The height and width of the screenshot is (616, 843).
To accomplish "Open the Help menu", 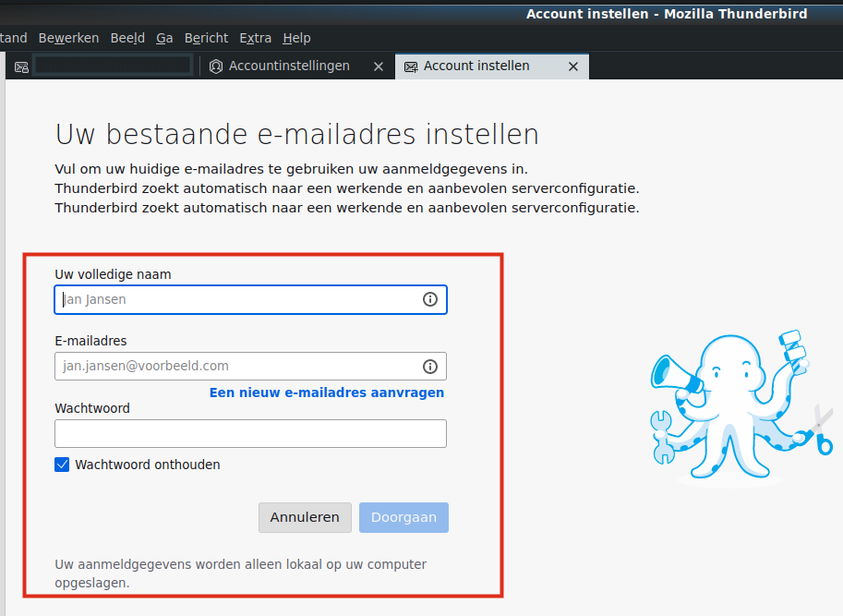I will click(x=296, y=38).
